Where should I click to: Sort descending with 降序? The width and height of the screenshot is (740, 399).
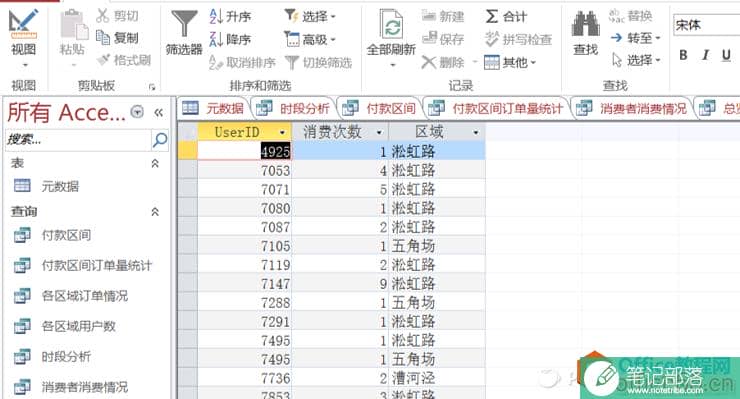pos(230,39)
